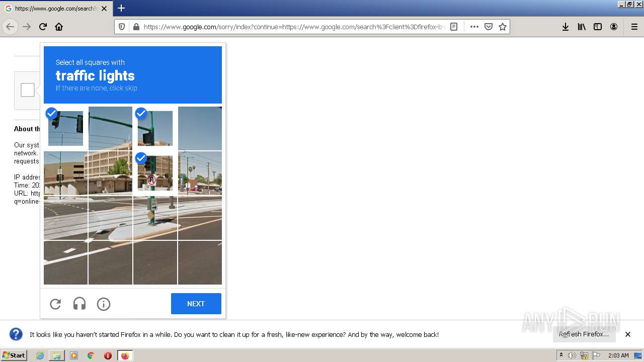Open a new browser tab
The image size is (644, 362).
point(121,8)
